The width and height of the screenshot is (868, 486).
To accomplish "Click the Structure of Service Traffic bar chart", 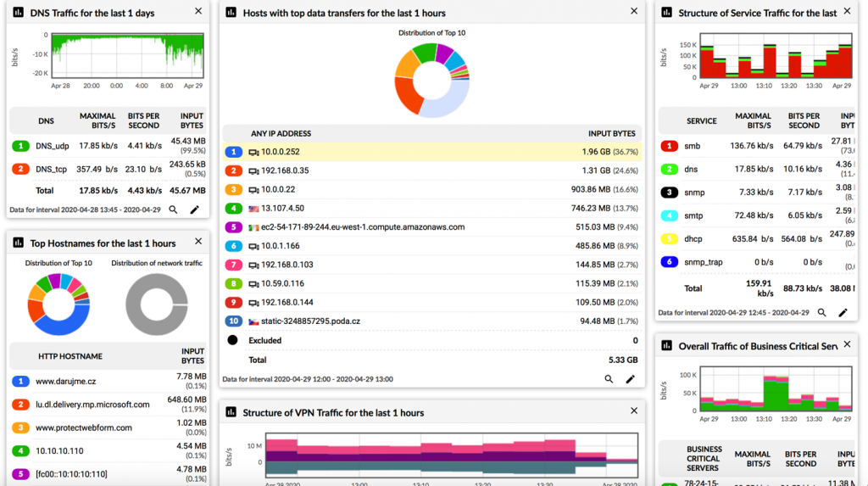I will coord(776,55).
